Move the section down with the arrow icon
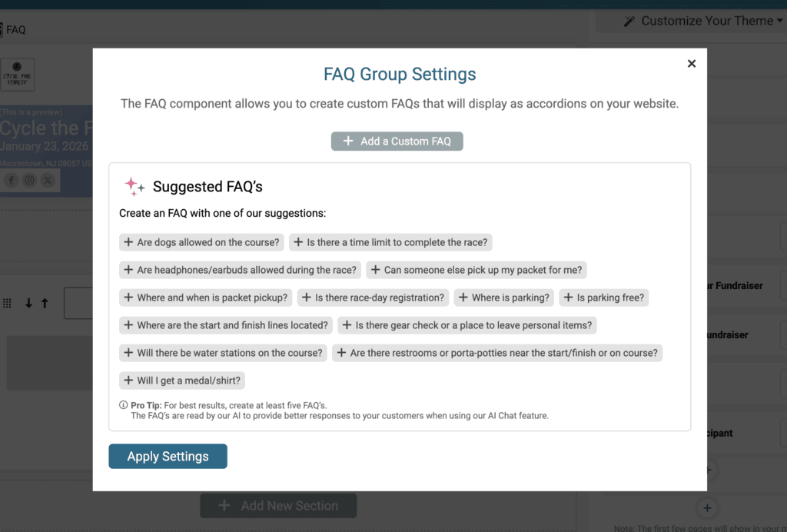The image size is (787, 532). point(28,304)
